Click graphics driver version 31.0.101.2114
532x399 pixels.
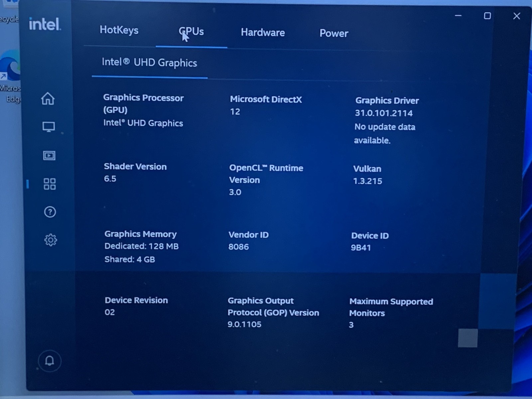point(384,113)
